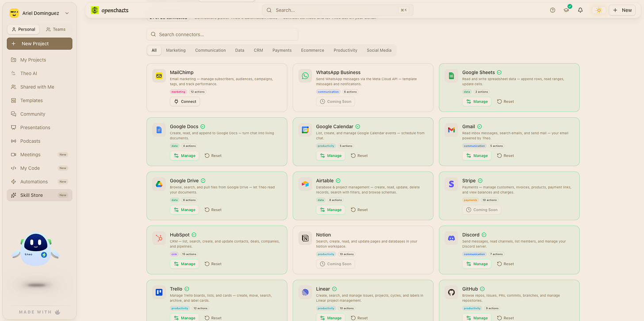Image resolution: width=644 pixels, height=321 pixels.
Task: Open Skill Store in sidebar
Action: pos(39,195)
